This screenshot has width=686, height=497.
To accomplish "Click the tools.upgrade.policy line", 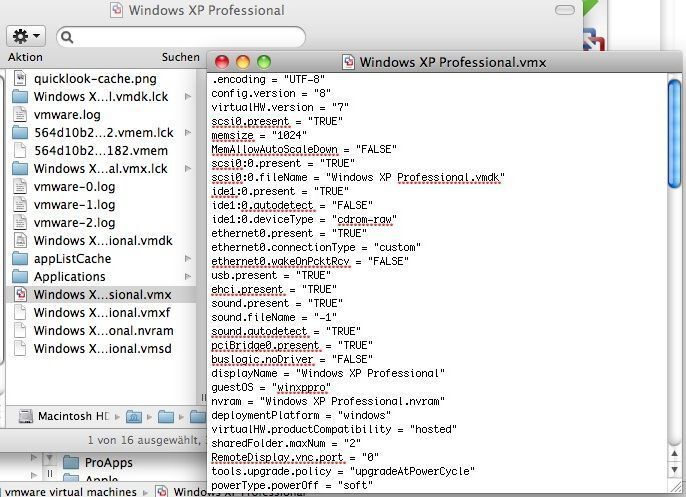I will point(343,471).
